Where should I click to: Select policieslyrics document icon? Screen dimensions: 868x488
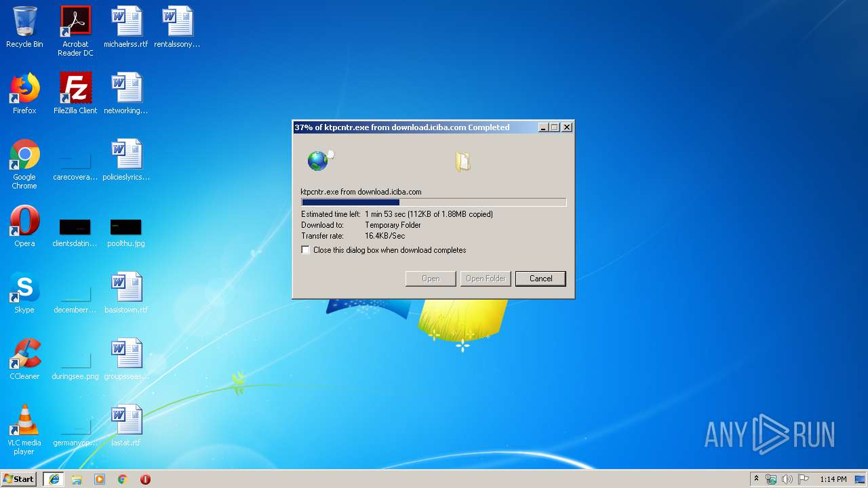point(126,160)
